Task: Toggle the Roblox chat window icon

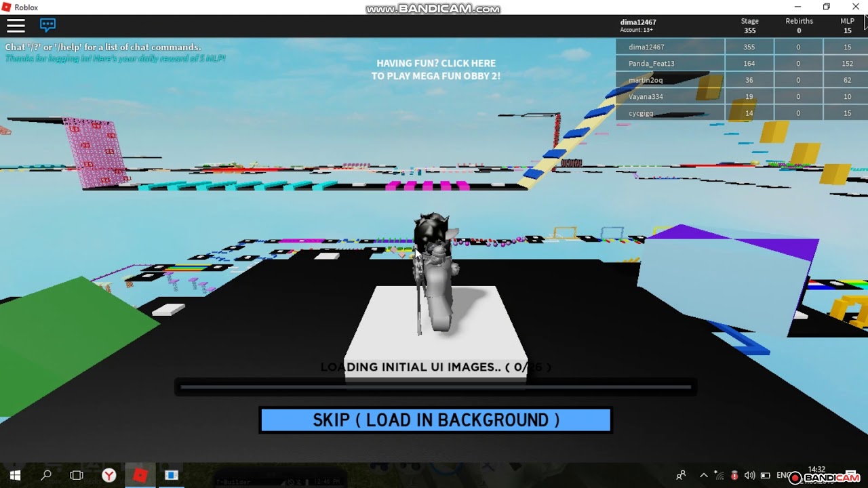Action: [47, 26]
